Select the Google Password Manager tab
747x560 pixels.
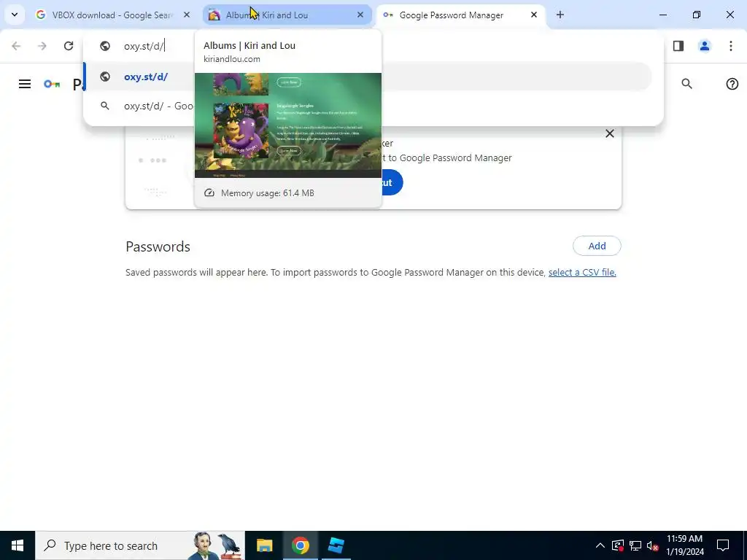tap(461, 15)
